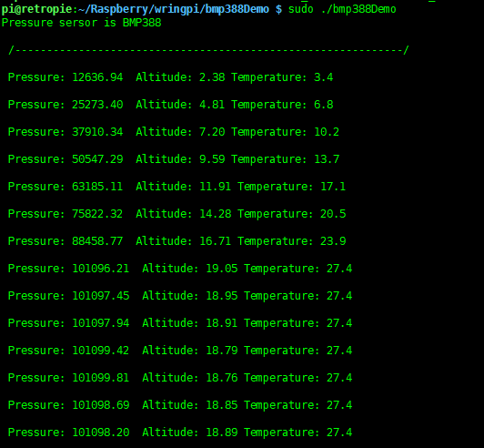The width and height of the screenshot is (484, 448).
Task: Click pressure value 101097.45
Action: pos(101,296)
